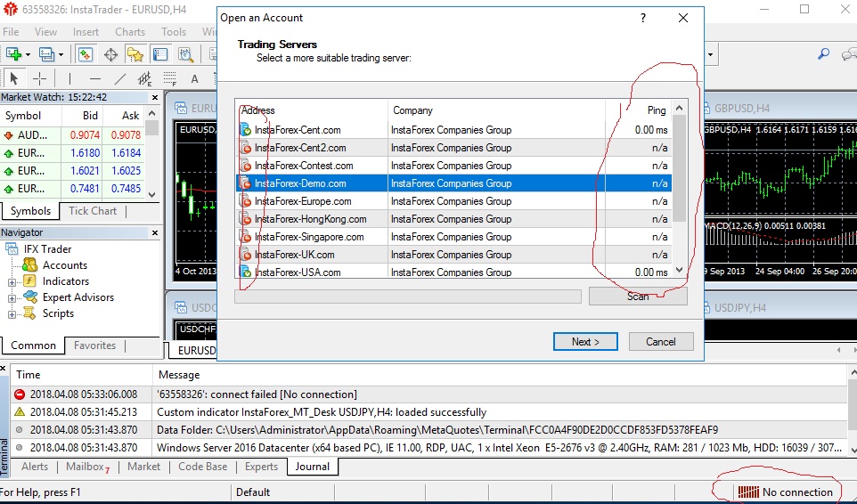Expand the Indicators tree node
The image size is (857, 504).
[x=12, y=282]
